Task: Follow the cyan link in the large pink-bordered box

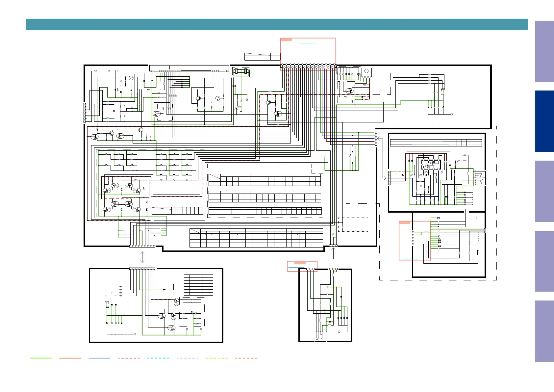Action: tap(307, 44)
